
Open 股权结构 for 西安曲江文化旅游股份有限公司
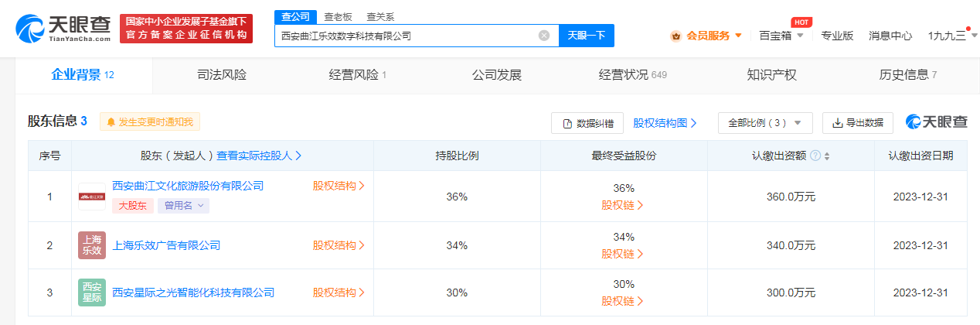[339, 186]
